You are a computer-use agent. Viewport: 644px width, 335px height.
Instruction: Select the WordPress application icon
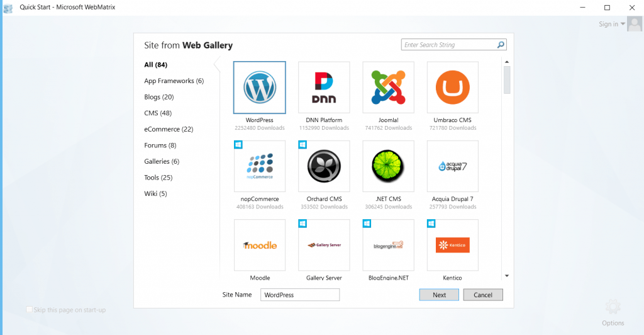tap(260, 88)
